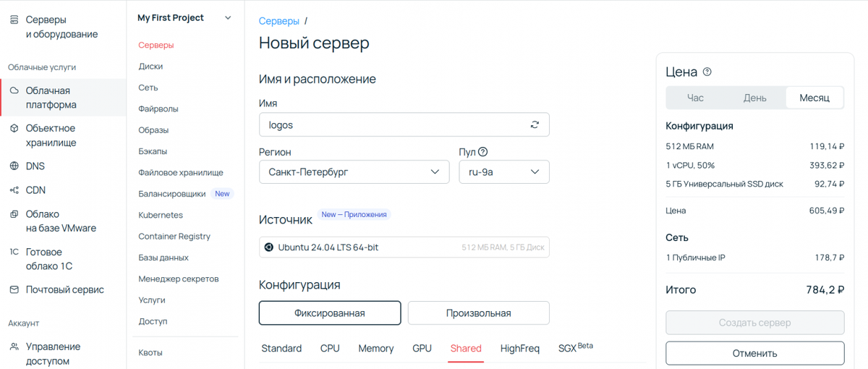Switch price period to Час
Viewport: 868px width, 369px height.
click(x=695, y=98)
